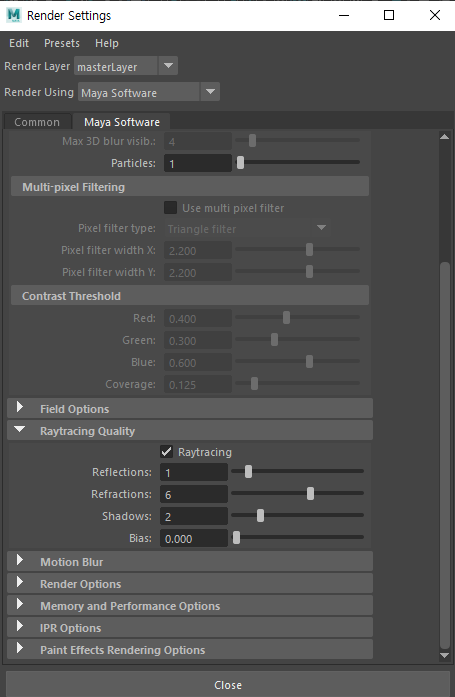Click the scrollbar up arrow
This screenshot has width=455, height=697.
click(444, 136)
